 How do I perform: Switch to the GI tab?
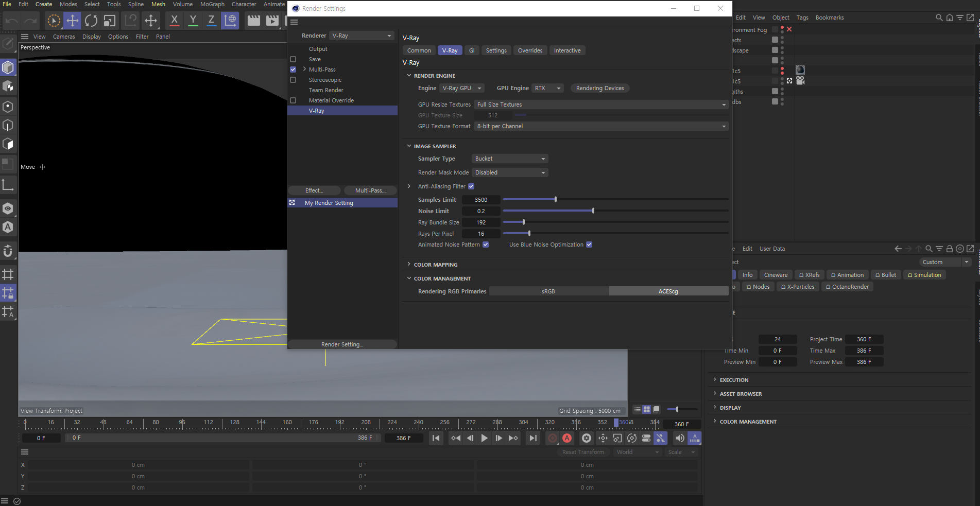coord(472,50)
